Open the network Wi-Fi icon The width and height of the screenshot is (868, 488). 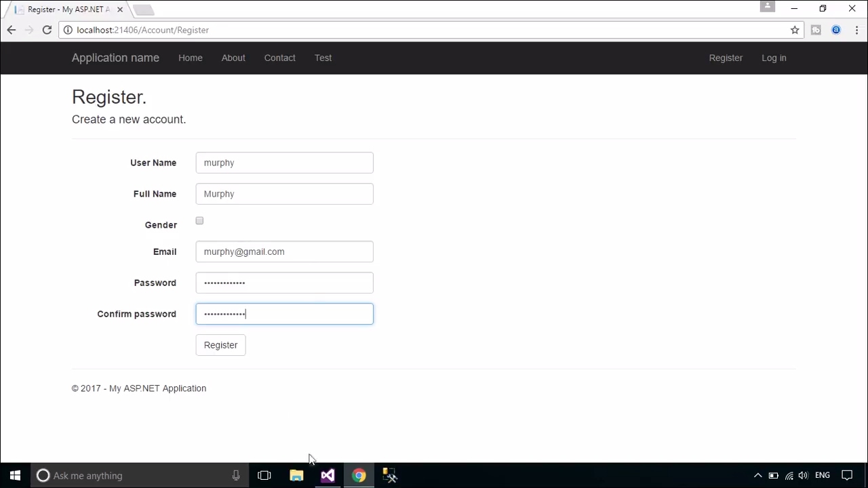pos(789,475)
